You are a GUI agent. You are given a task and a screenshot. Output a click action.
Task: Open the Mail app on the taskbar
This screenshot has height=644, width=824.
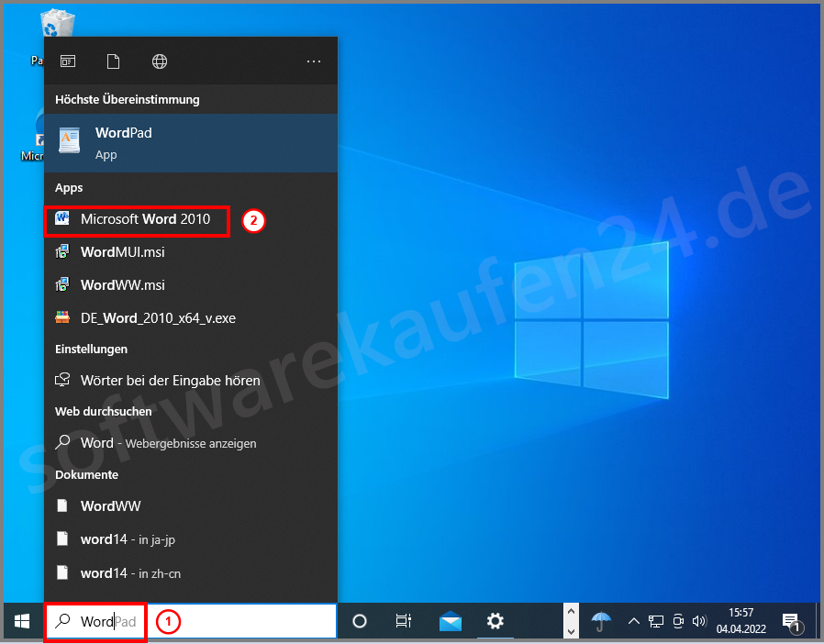tap(450, 621)
